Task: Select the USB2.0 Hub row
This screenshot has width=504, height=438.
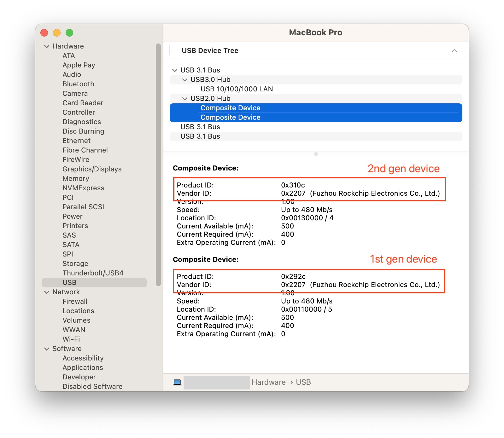Action: (316, 99)
